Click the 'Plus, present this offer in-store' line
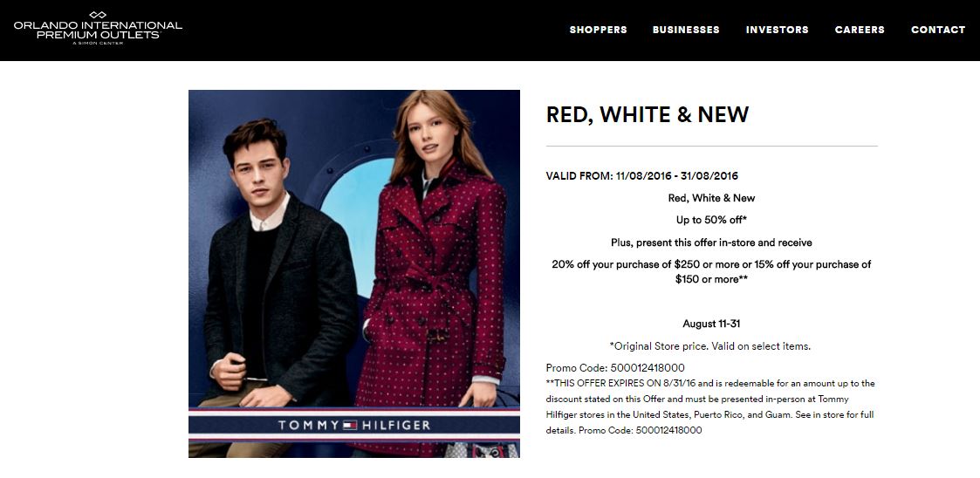Screen dimensions: 980x478 (711, 242)
